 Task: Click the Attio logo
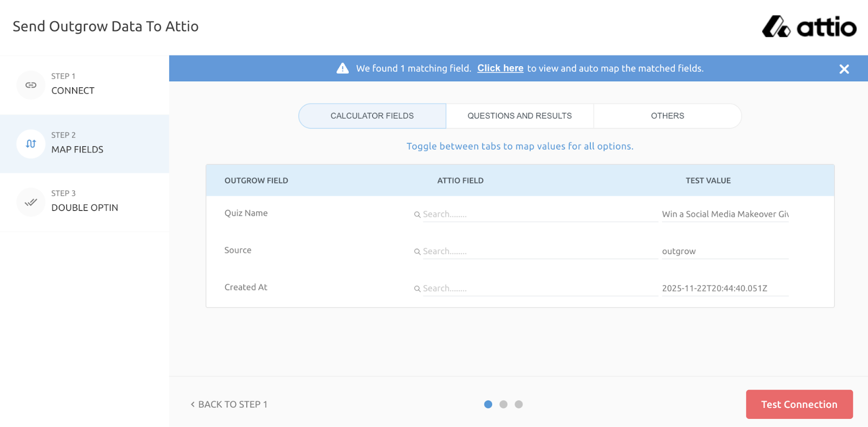click(x=809, y=27)
